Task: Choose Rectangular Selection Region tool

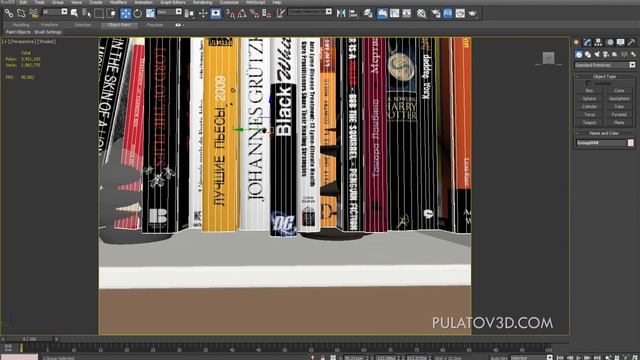Action: click(x=99, y=13)
